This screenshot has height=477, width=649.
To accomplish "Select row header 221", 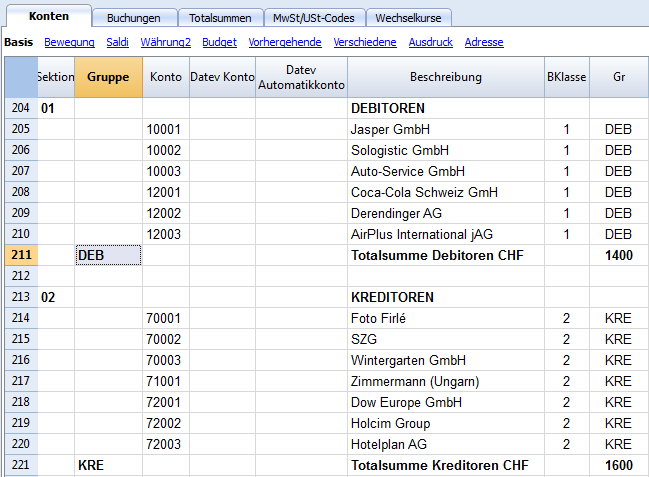I will [21, 465].
